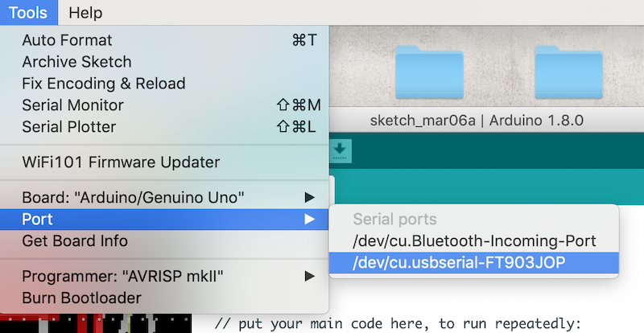644x333 pixels.
Task: Click the Save sketch down-arrow toolbar icon
Action: coord(340,150)
